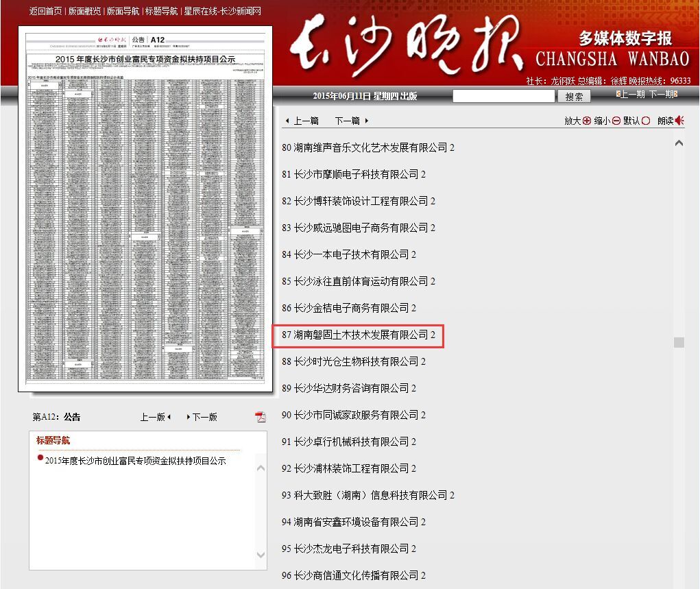The image size is (700, 589).
Task: Go to next page 下一版
Action: click(x=202, y=417)
